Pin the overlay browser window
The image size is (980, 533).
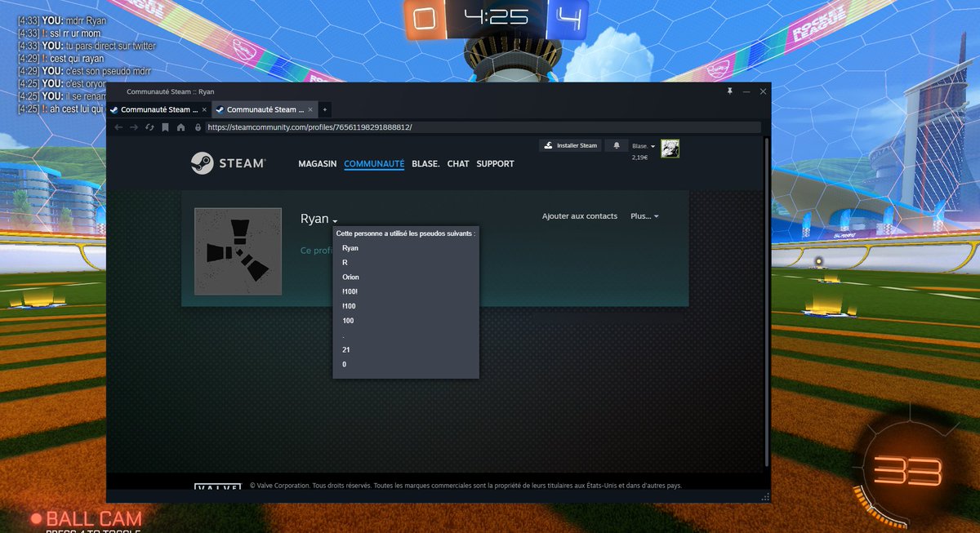pos(729,91)
